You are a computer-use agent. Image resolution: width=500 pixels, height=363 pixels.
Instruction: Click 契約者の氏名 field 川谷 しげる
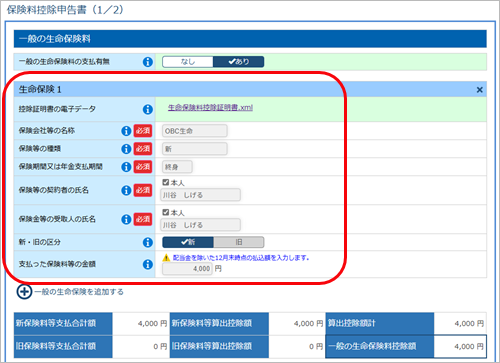click(200, 195)
